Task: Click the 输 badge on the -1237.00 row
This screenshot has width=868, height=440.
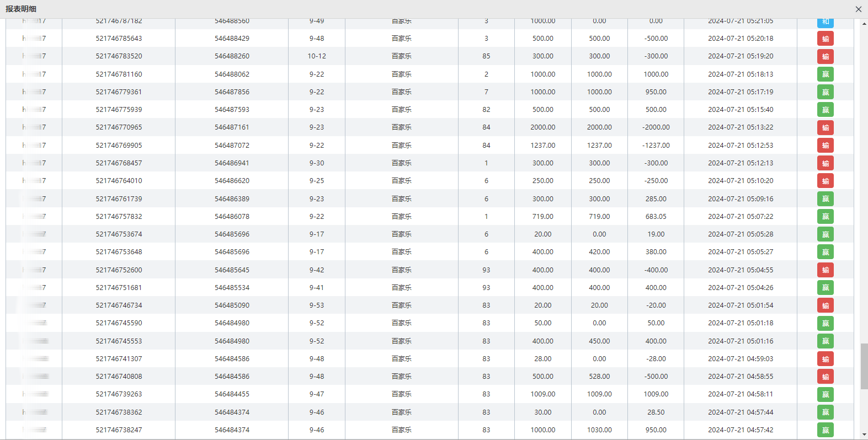Action: (x=825, y=146)
